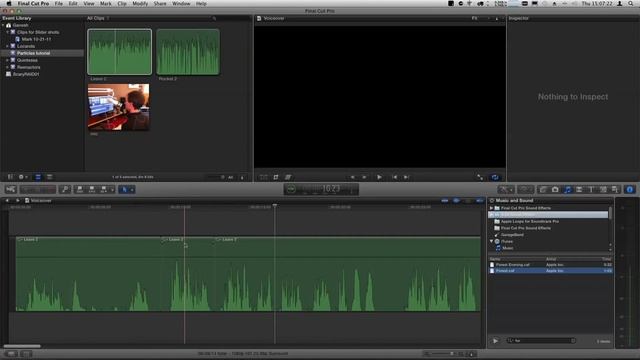Go back in timeline history arrow
This screenshot has width=640, height=360.
tap(7, 200)
